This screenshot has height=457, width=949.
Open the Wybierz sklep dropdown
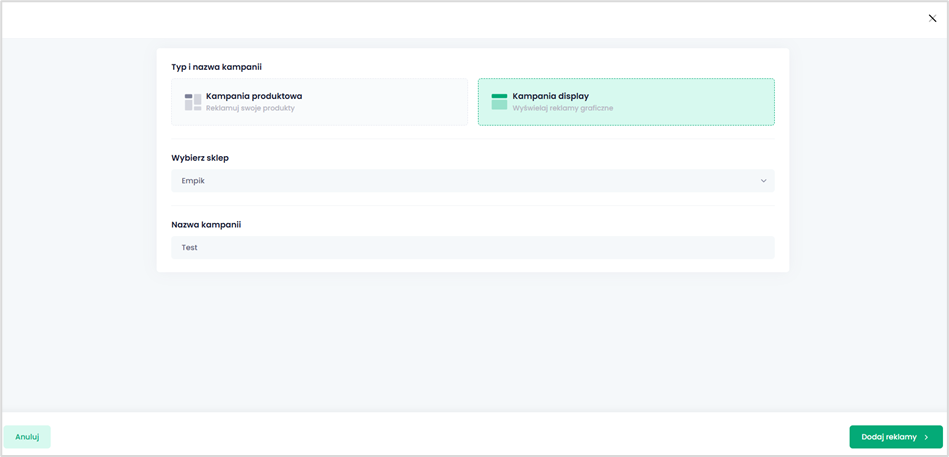point(472,181)
